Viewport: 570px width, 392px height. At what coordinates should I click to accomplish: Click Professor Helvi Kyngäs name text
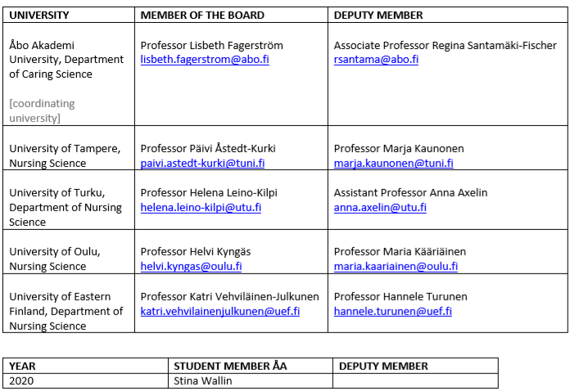[196, 251]
